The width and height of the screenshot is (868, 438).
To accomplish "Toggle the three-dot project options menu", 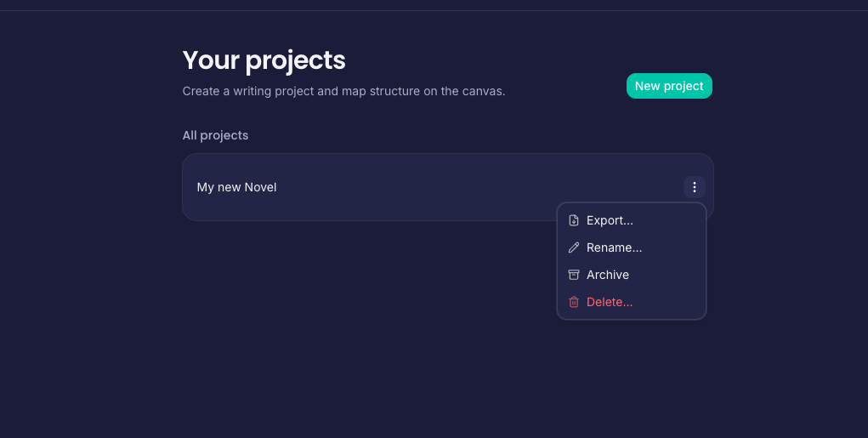I will (695, 187).
